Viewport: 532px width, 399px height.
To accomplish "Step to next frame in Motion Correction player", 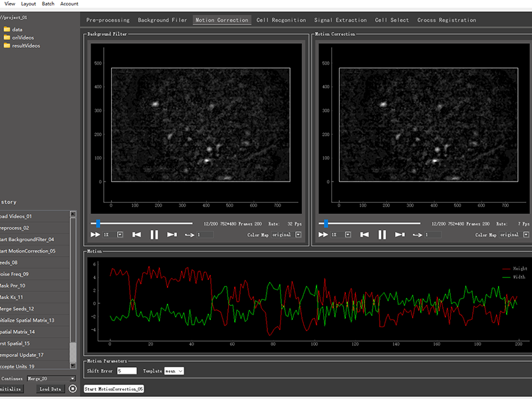I will pos(400,235).
